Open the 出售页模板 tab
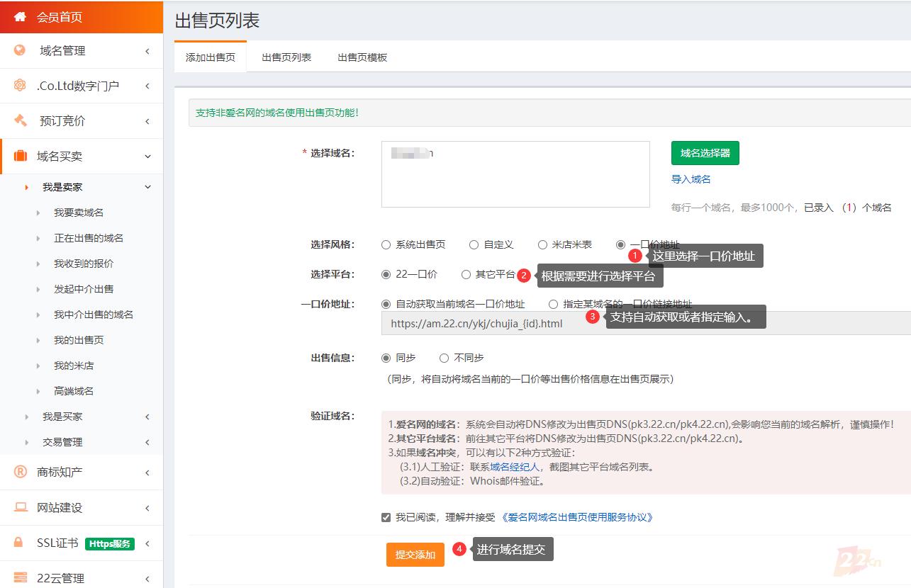This screenshot has height=588, width=911. pyautogui.click(x=362, y=57)
